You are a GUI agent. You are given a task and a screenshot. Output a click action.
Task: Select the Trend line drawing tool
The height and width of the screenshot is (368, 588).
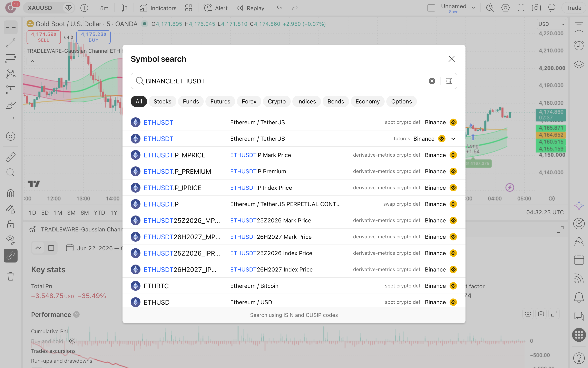tap(10, 43)
